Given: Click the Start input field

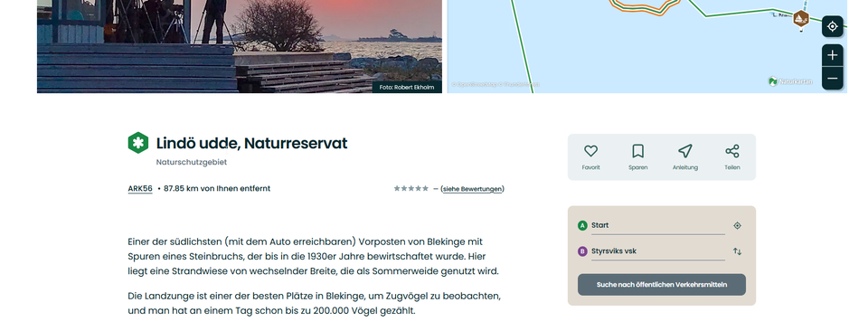Looking at the screenshot, I should click(x=657, y=226).
